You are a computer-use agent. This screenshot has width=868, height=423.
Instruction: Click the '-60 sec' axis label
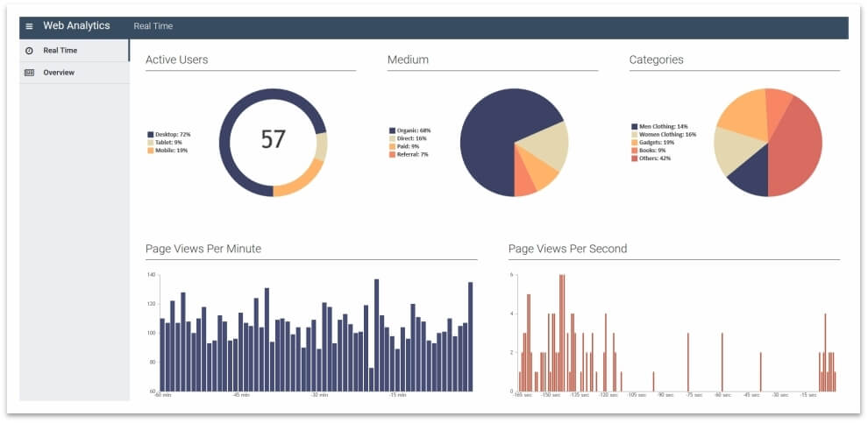click(x=722, y=395)
